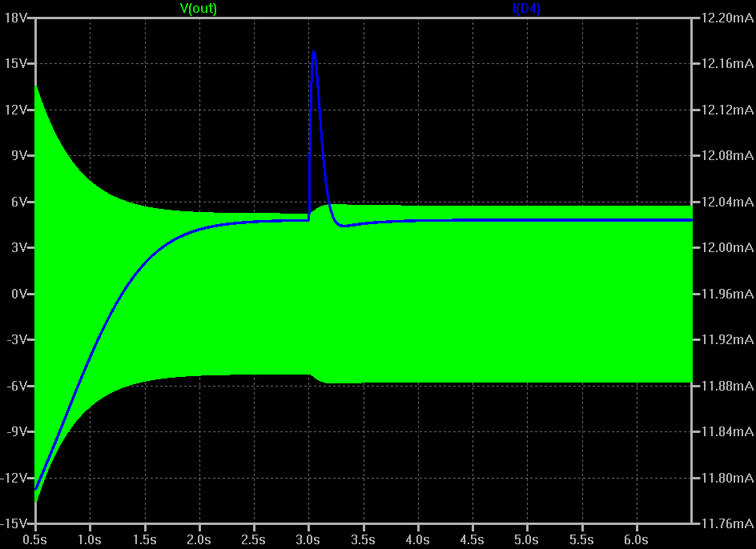Click the 11.76mA right axis label

pyautogui.click(x=727, y=523)
